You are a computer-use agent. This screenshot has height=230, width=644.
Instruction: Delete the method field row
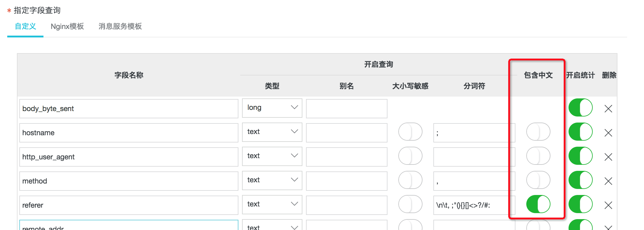click(x=608, y=181)
